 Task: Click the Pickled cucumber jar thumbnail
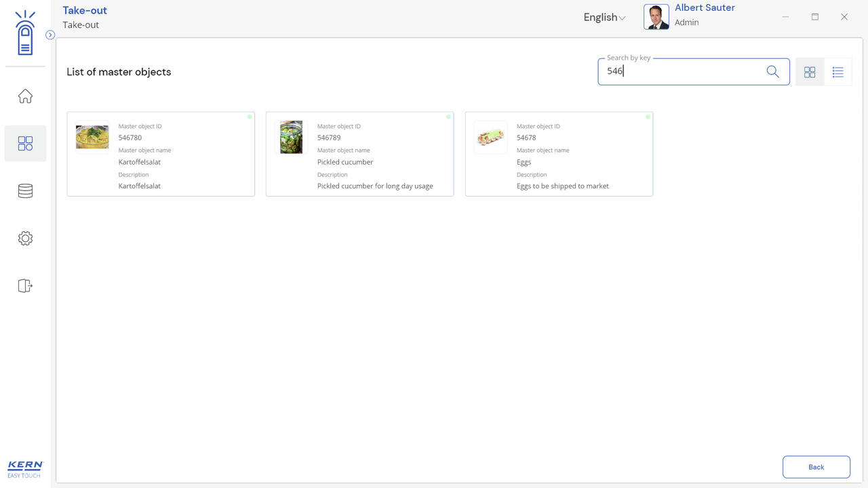point(292,138)
